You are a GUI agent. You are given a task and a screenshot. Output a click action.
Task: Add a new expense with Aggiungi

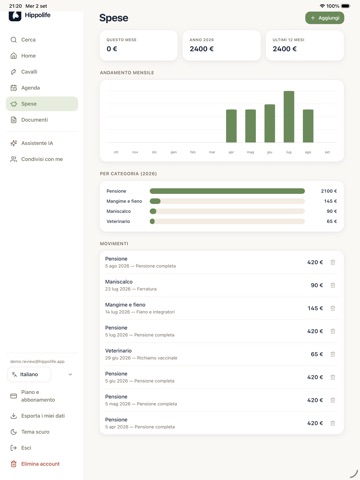(325, 18)
